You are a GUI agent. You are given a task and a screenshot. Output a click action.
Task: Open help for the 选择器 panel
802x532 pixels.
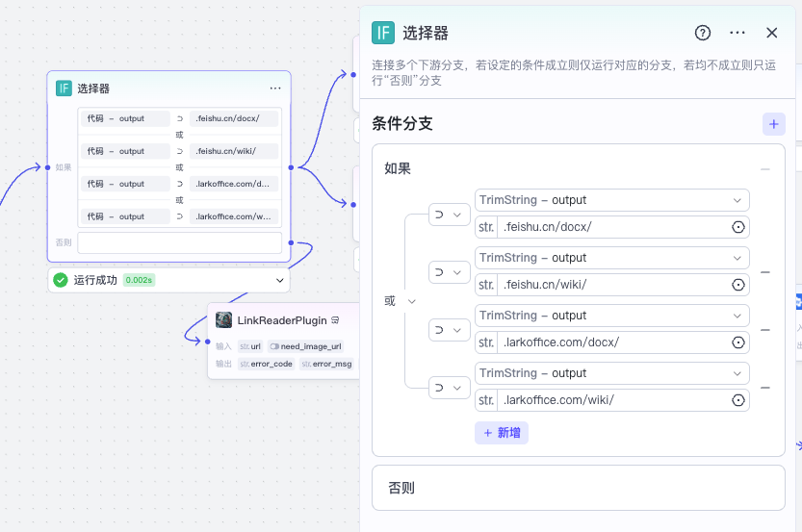pyautogui.click(x=703, y=33)
